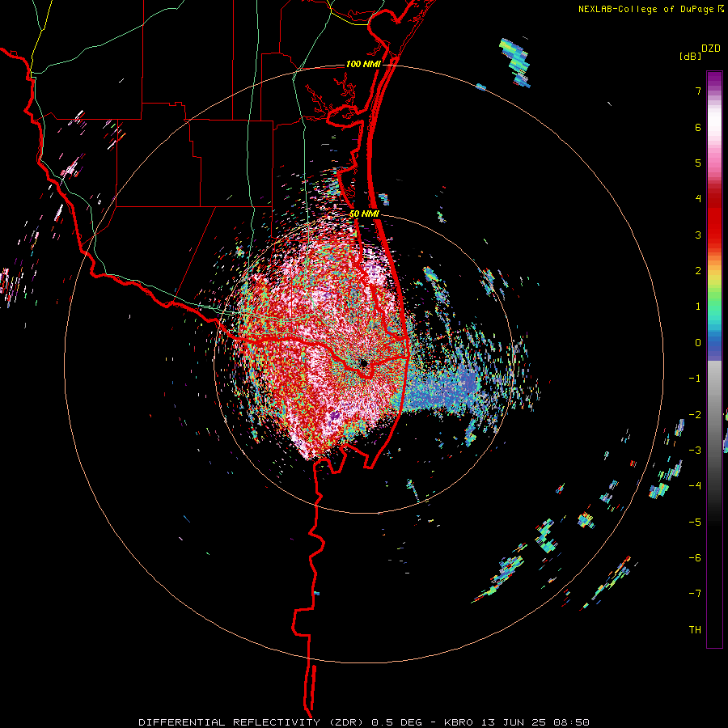Screen dimensions: 728x728
Task: Click the 6 tick label on color scale
Action: [x=698, y=127]
